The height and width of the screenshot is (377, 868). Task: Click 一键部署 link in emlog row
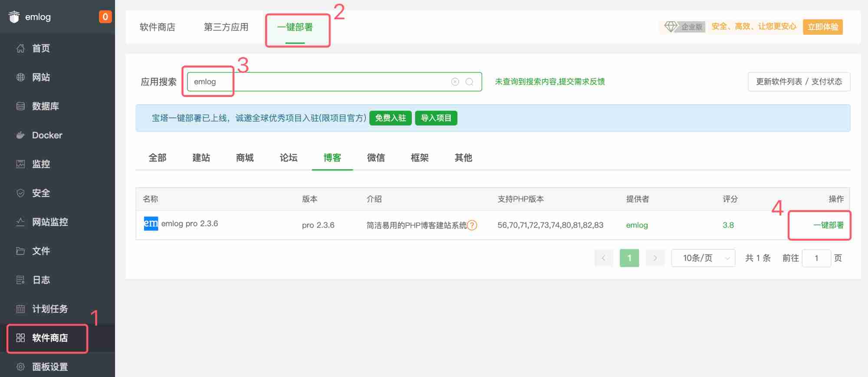click(828, 225)
